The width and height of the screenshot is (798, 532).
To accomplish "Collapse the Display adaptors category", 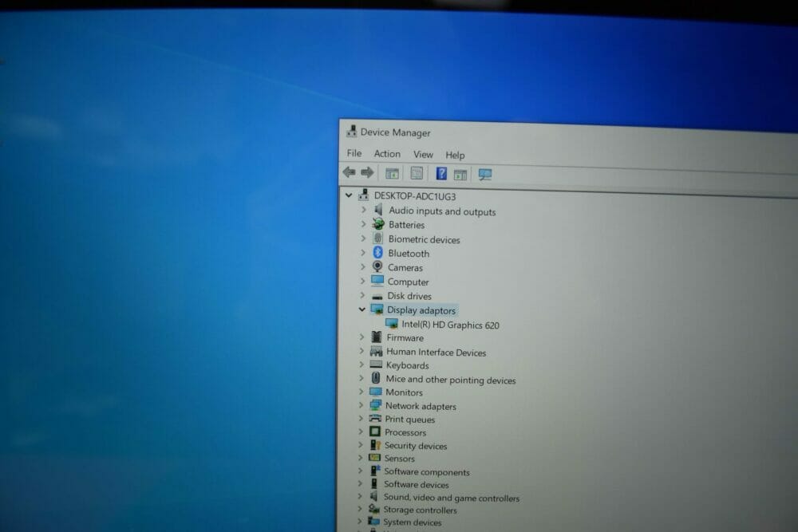I will click(x=361, y=309).
